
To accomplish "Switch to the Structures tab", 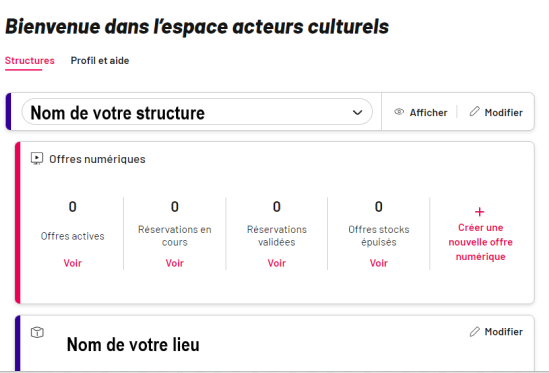I will click(30, 61).
